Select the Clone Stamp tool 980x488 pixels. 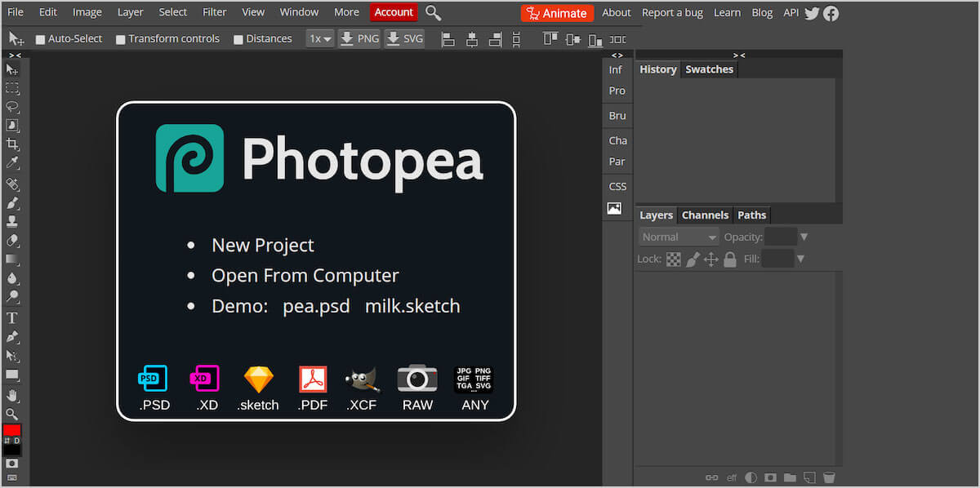coord(12,221)
